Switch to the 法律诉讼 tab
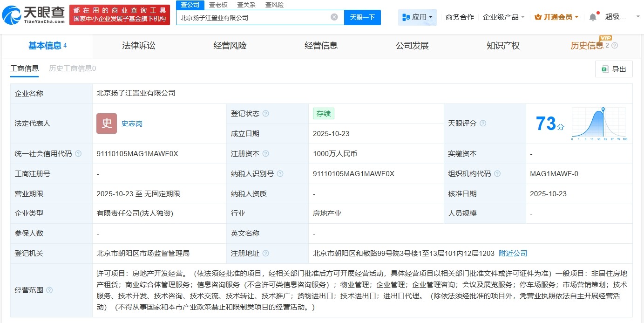This screenshot has width=644, height=323. pos(138,45)
